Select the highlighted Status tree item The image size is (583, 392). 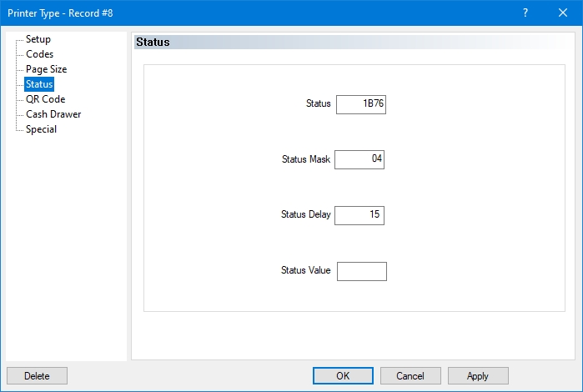pos(39,84)
